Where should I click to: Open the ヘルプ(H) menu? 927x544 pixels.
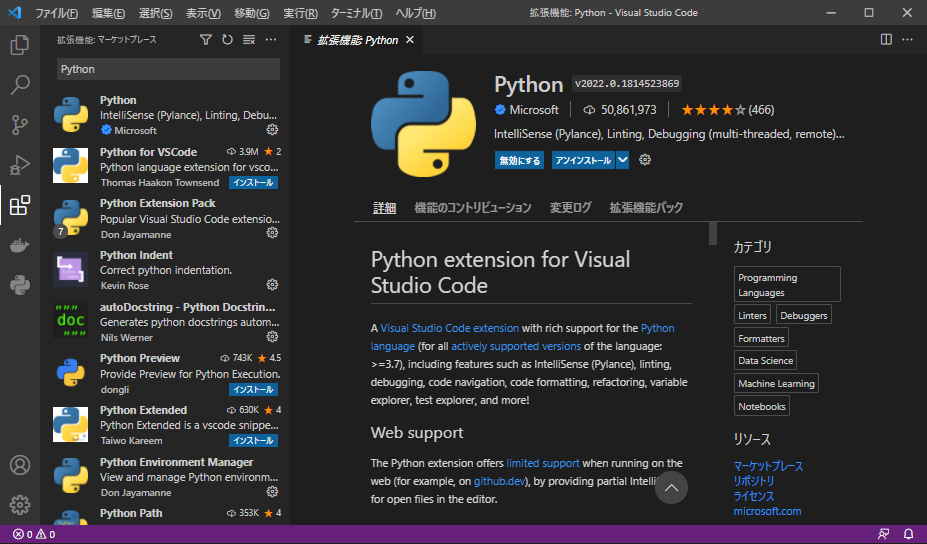click(x=416, y=13)
